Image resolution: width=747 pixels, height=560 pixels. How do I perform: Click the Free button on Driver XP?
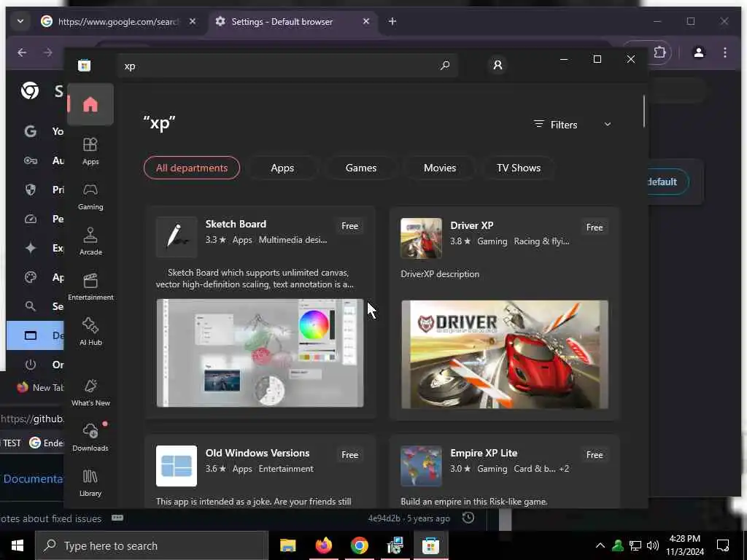coord(595,227)
